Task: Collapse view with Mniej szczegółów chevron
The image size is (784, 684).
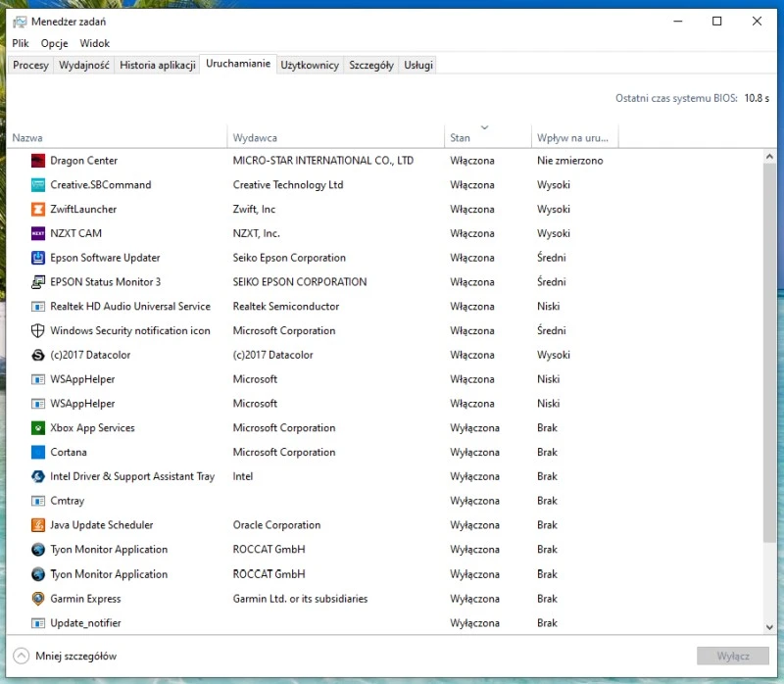Action: tap(21, 656)
